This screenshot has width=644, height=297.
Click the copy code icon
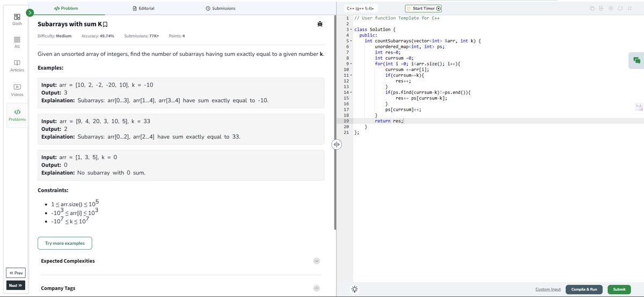[x=592, y=9]
